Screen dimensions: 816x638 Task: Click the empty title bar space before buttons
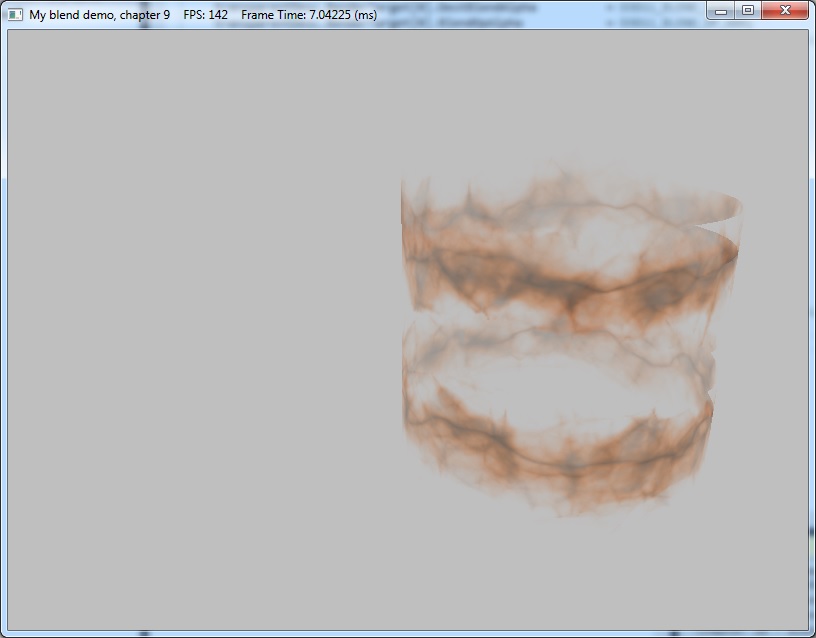coord(540,15)
